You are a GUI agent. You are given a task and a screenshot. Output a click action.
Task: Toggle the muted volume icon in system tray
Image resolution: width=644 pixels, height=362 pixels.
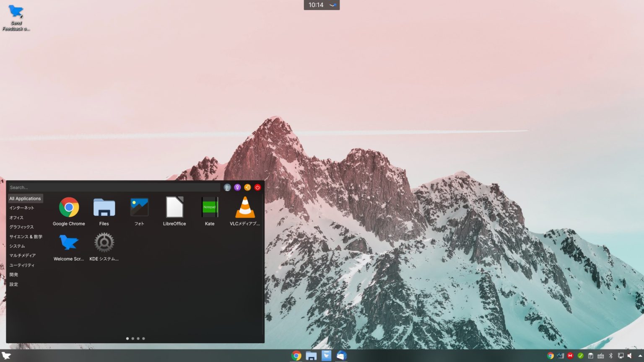click(631, 356)
